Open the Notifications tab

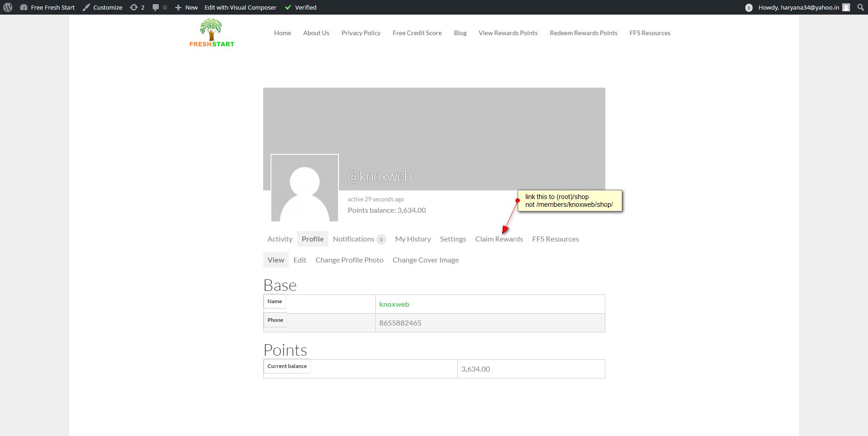[x=359, y=239]
